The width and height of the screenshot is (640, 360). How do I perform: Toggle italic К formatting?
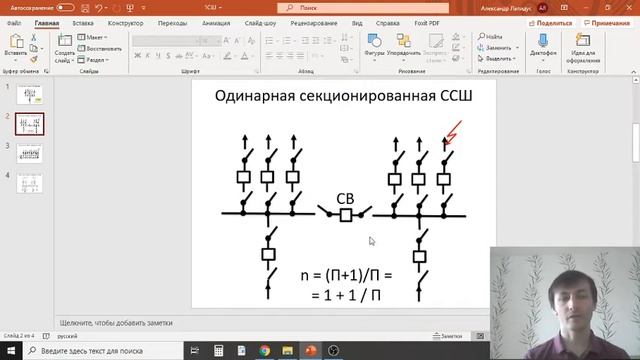[148, 56]
